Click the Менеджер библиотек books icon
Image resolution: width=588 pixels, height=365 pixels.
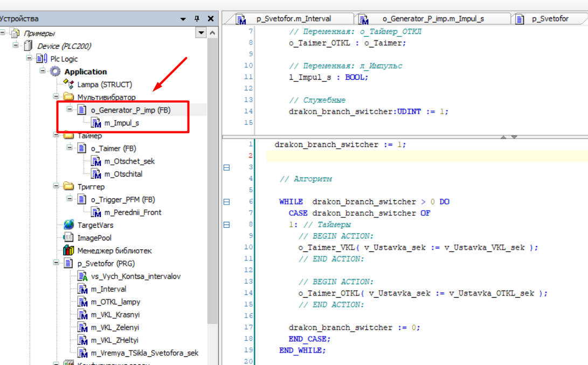coord(68,250)
